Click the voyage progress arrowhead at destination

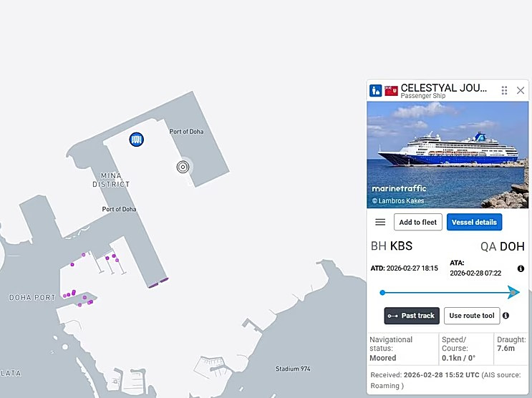point(513,292)
